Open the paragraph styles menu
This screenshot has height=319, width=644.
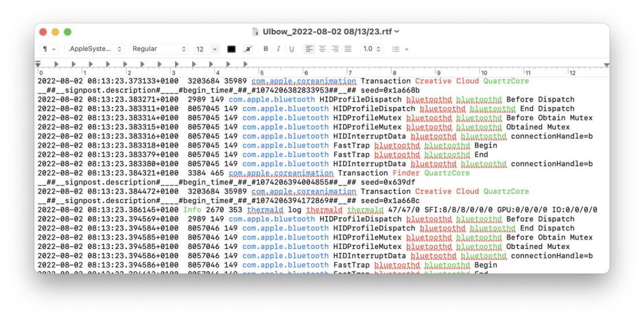[49, 49]
